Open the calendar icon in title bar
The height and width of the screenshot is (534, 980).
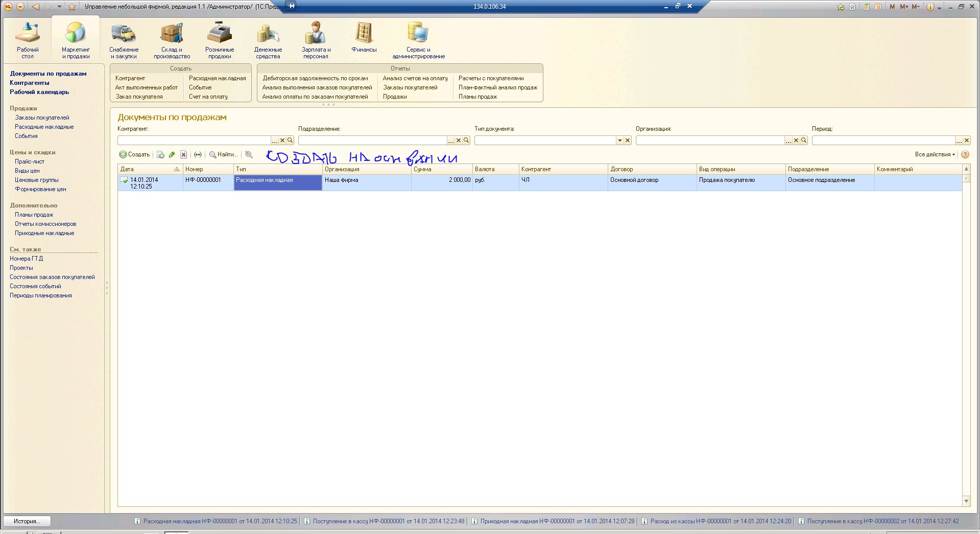pyautogui.click(x=878, y=7)
